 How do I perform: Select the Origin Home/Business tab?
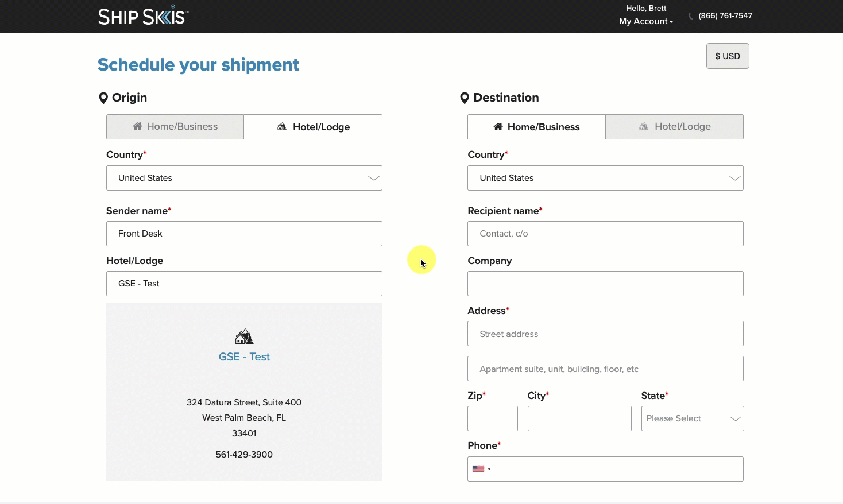175,127
